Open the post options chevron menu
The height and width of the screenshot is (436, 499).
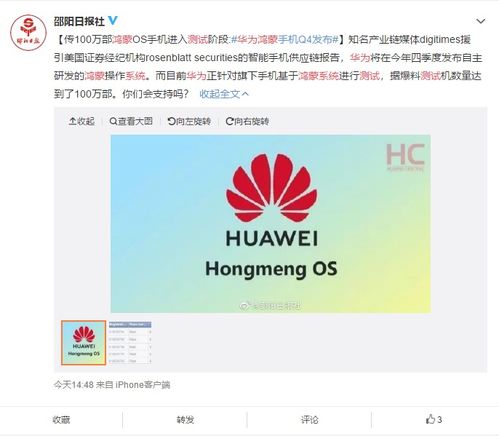[480, 21]
